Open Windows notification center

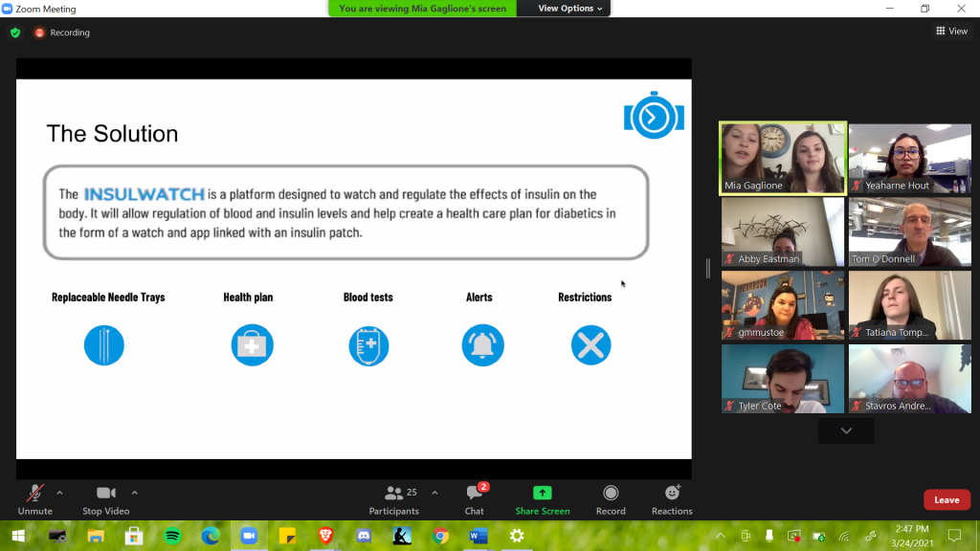click(x=954, y=536)
